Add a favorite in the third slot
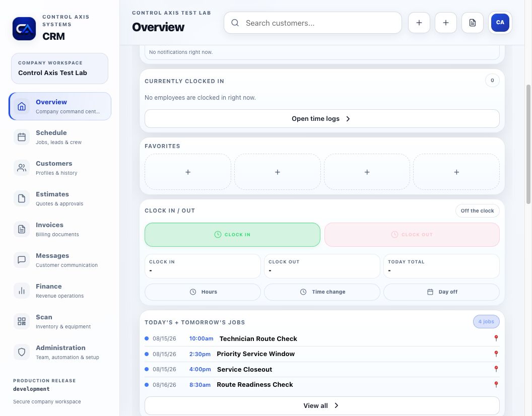Viewport: 532px width, 416px height. click(x=367, y=172)
